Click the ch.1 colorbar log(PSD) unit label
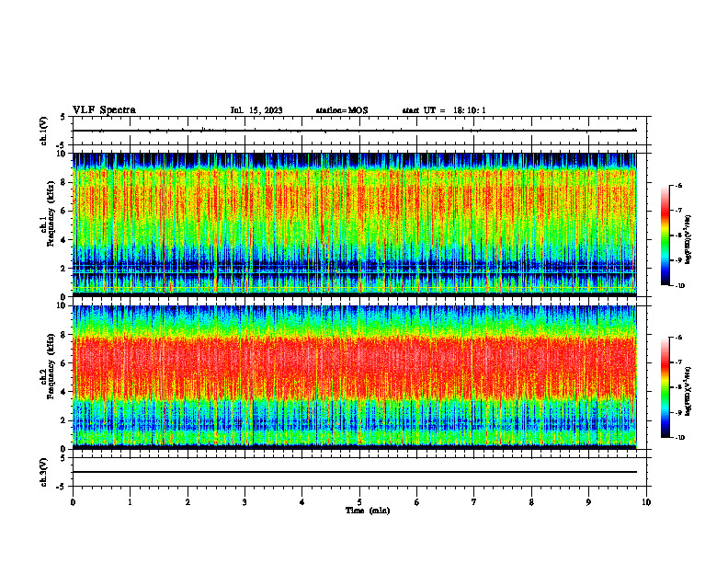 point(688,240)
